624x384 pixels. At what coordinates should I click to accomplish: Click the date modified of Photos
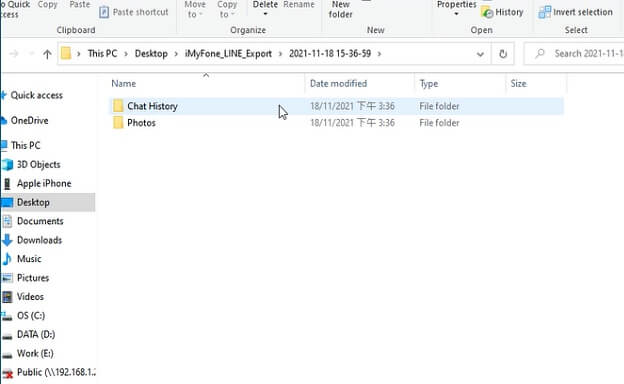tap(352, 123)
